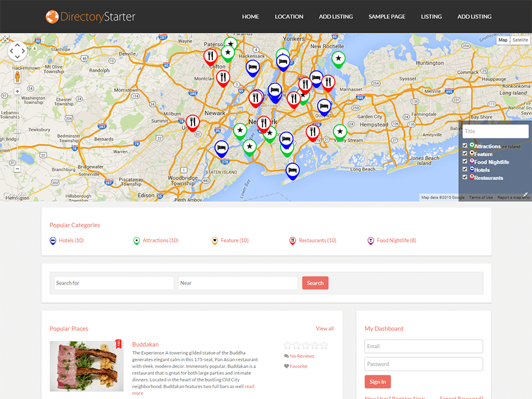Expand the map filter panel arrow

pos(525,195)
